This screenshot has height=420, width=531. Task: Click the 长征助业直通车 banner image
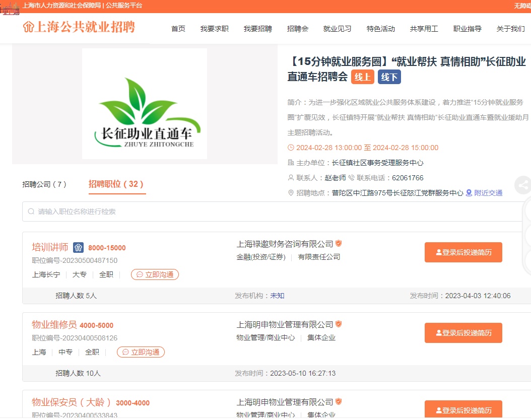click(x=145, y=104)
